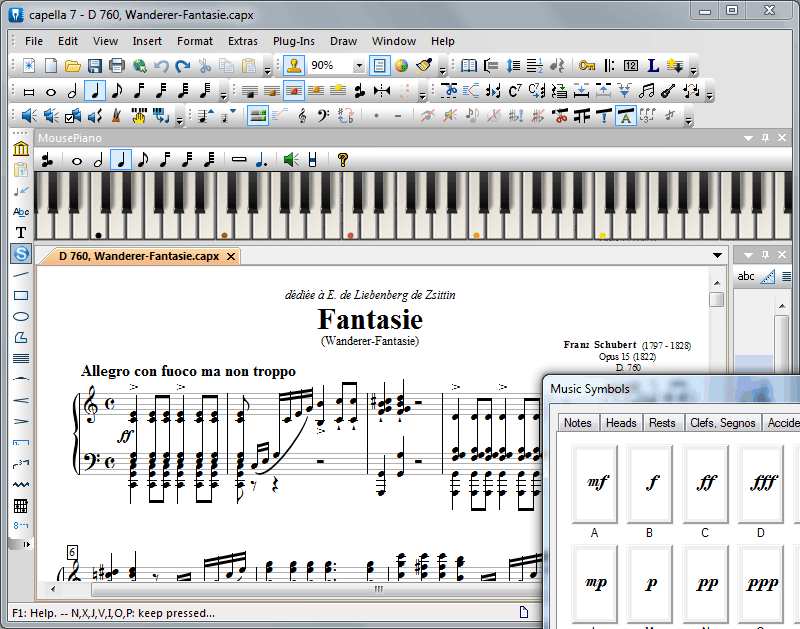This screenshot has width=800, height=629.
Task: Expand the playback toolbar overflow arrow
Action: (179, 120)
